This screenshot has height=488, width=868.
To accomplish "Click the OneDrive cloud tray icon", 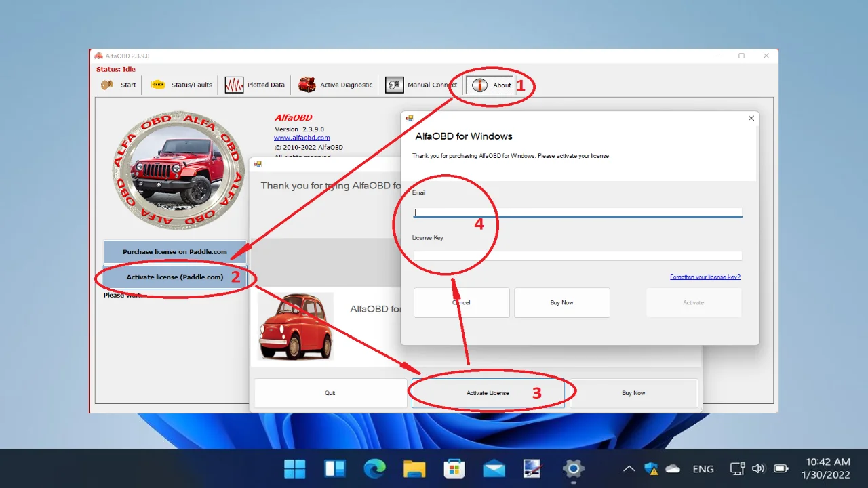I will click(x=673, y=468).
